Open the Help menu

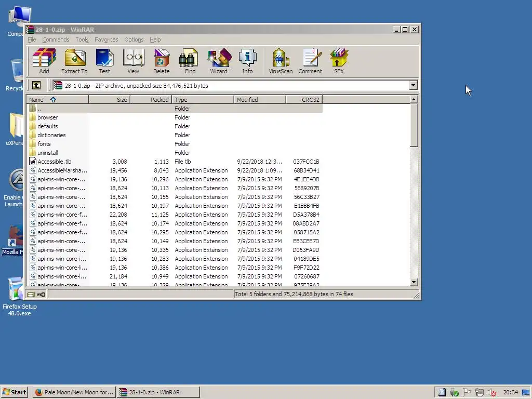(155, 39)
